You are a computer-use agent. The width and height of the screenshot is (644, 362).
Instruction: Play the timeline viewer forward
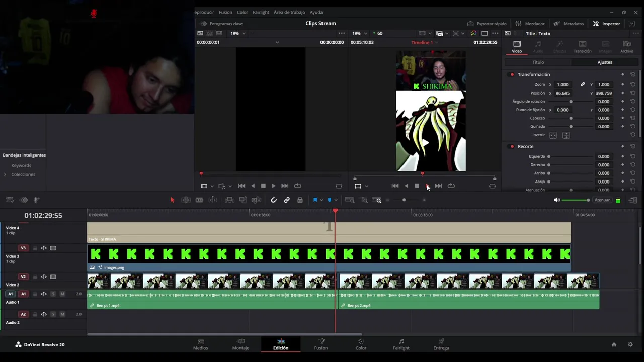point(428,186)
